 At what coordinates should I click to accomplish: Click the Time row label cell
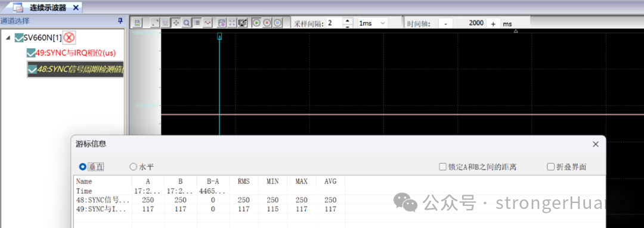point(103,191)
